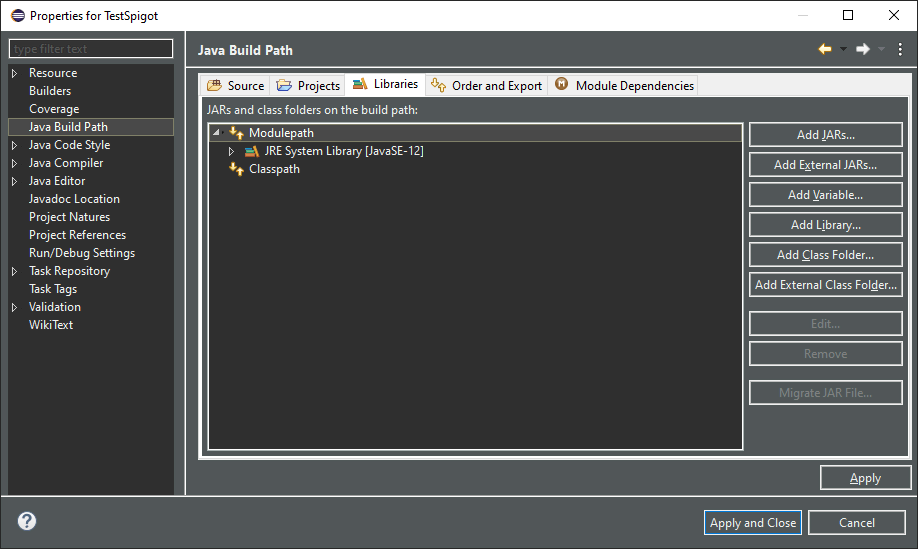Click the forward navigation arrow icon

[x=863, y=49]
